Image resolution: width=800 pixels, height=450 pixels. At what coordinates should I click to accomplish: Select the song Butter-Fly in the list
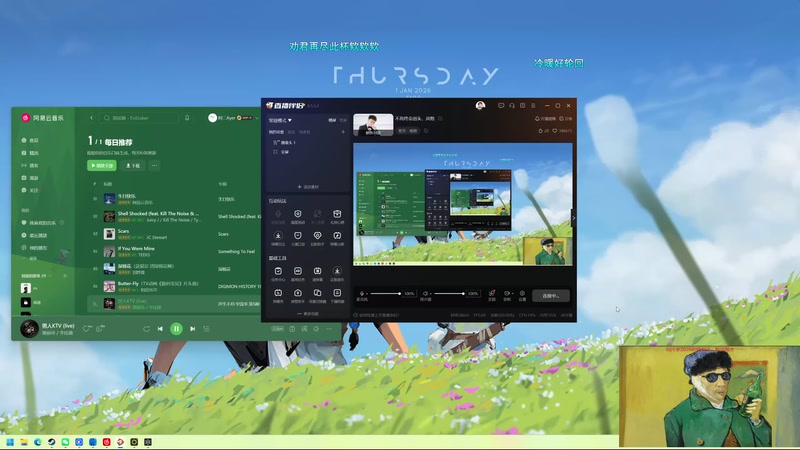[158, 283]
